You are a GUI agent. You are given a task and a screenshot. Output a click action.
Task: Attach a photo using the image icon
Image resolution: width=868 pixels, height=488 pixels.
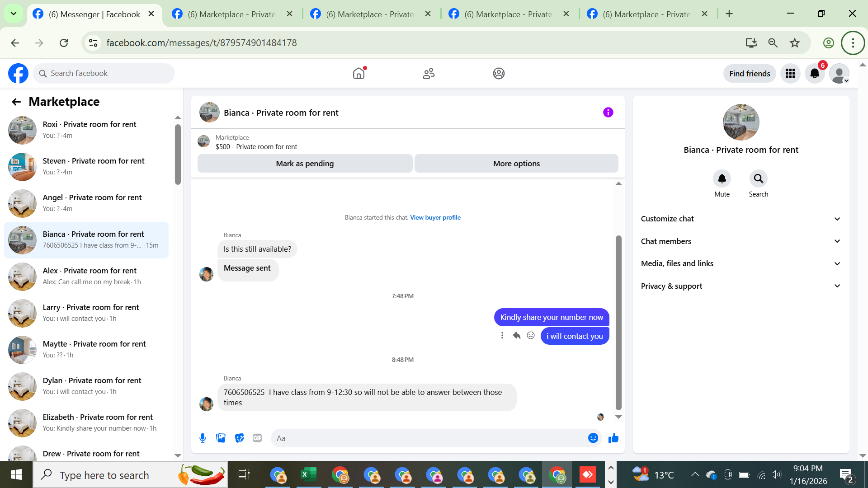(x=221, y=438)
